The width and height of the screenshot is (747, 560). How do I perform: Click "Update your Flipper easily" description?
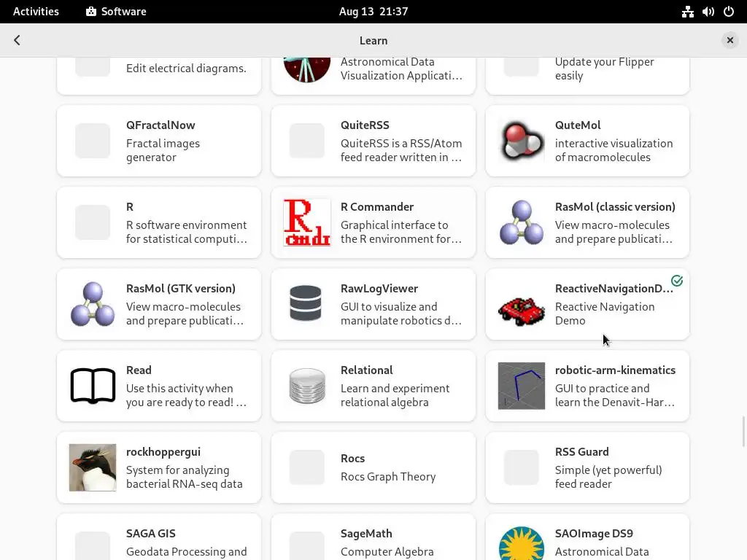coord(605,69)
